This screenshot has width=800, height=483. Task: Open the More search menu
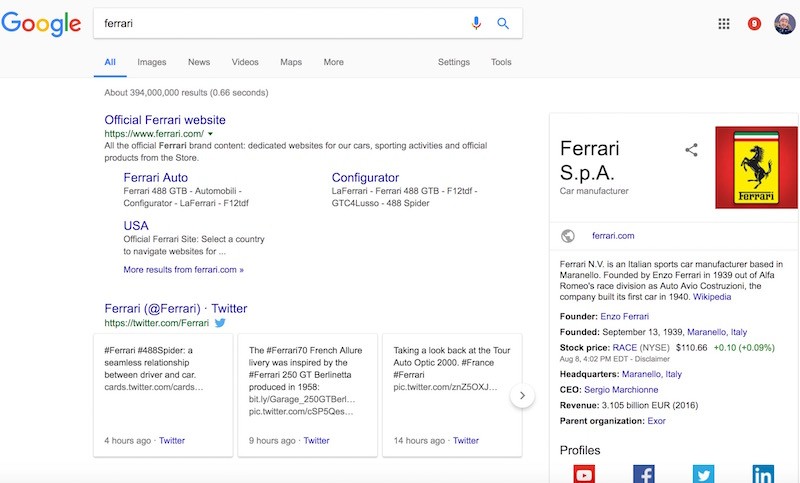pos(333,62)
